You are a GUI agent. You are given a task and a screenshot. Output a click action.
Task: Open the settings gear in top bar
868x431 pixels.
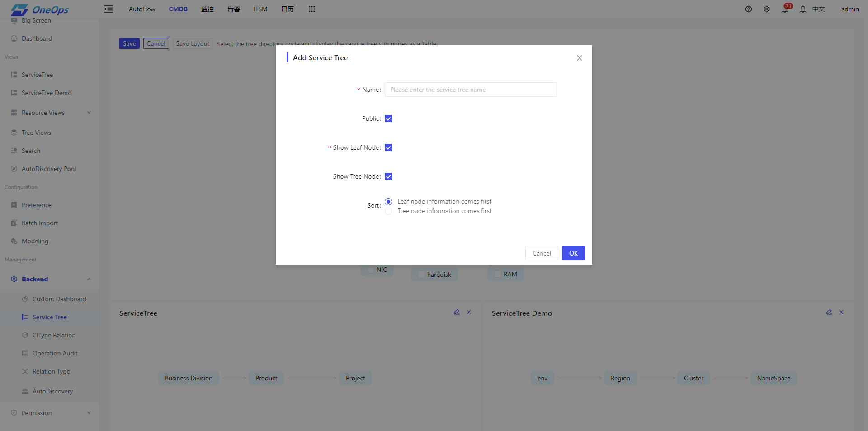[767, 9]
